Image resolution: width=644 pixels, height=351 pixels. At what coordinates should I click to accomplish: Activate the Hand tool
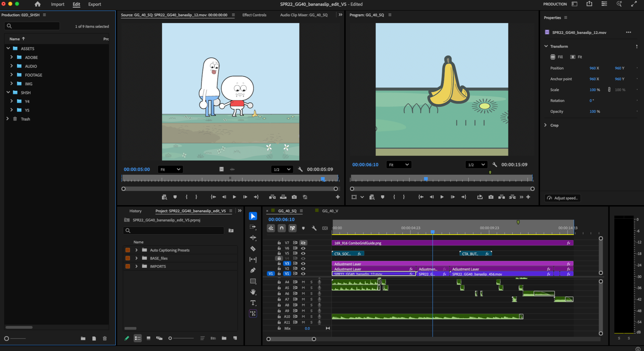253,292
